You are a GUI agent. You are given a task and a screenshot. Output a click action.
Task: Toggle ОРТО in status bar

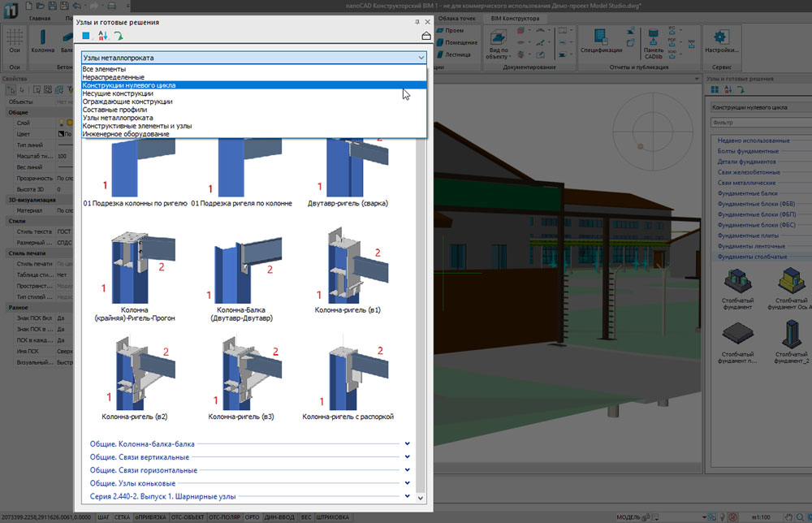253,517
